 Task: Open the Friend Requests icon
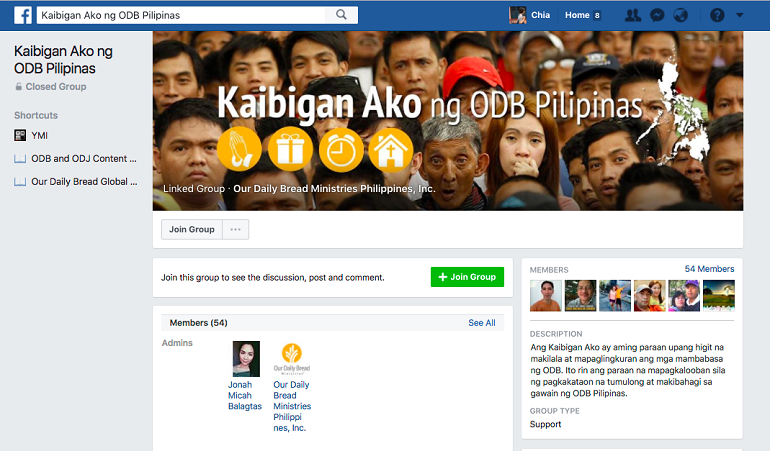[632, 15]
